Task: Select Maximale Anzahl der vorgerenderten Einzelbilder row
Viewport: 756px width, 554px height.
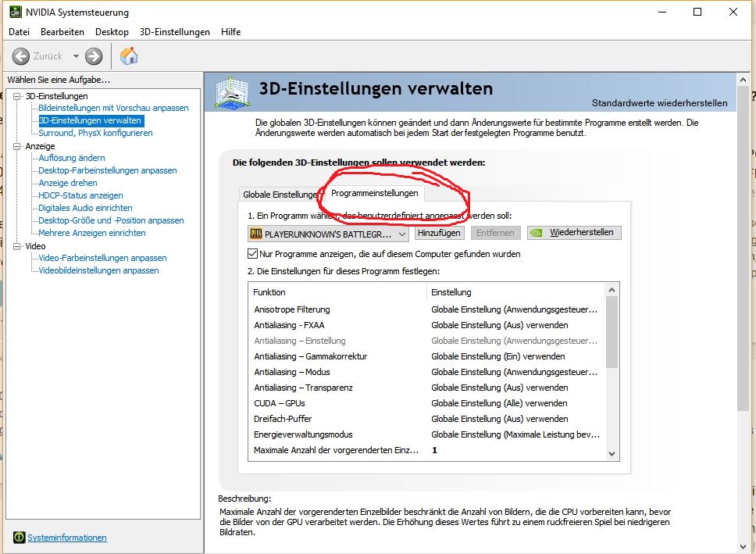Action: tap(426, 450)
